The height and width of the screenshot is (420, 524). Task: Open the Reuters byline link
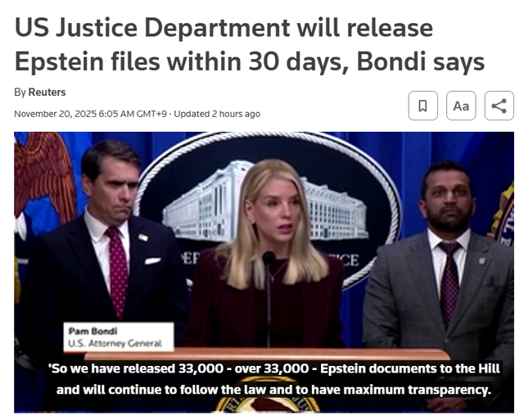click(47, 92)
